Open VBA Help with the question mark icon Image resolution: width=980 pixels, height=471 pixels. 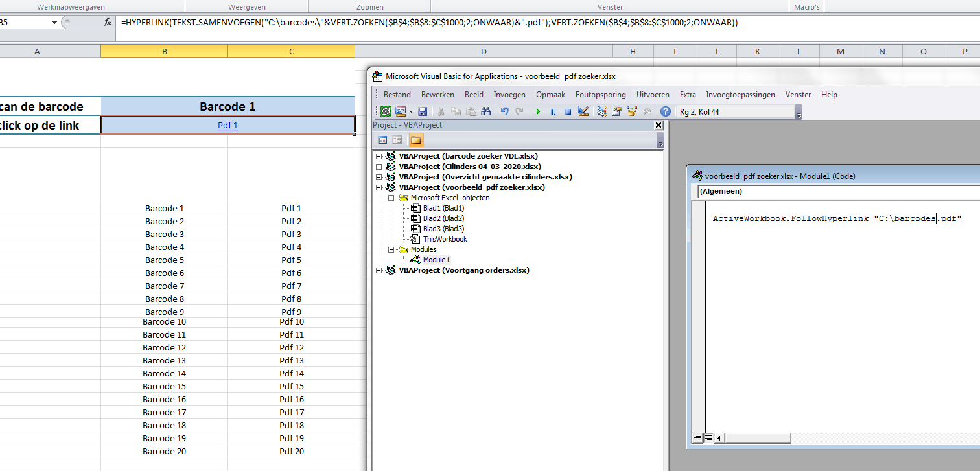(x=665, y=111)
